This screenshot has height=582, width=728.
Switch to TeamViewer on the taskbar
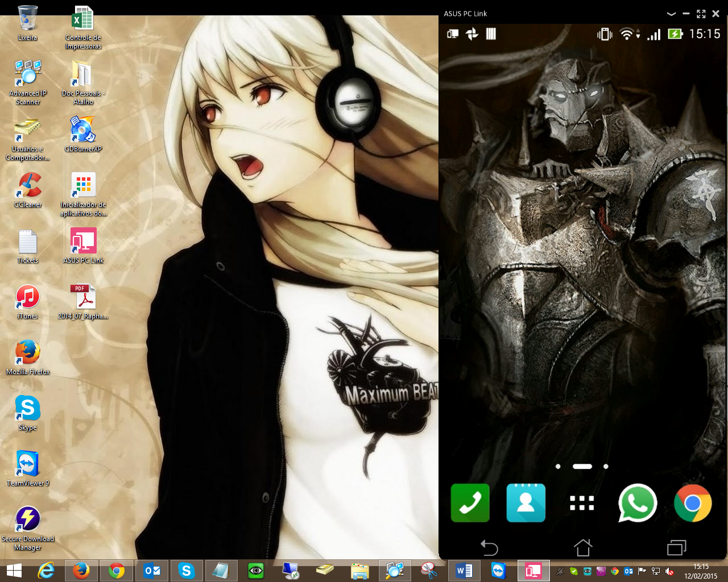(499, 571)
